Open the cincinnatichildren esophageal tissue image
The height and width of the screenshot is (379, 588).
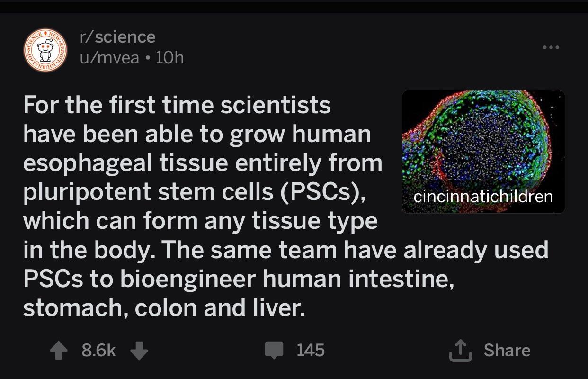484,152
